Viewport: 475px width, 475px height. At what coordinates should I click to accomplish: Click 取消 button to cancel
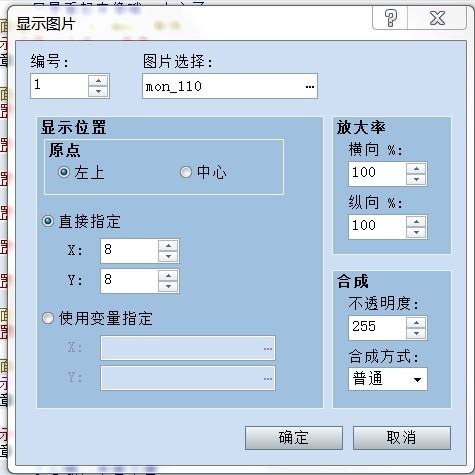click(x=402, y=438)
